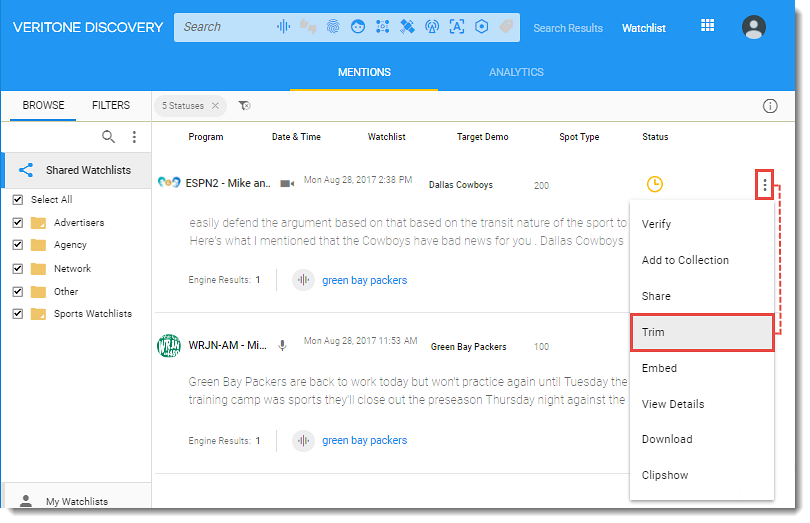Click green bay packers link under WRJN-AM
810x523 pixels.
click(x=365, y=440)
